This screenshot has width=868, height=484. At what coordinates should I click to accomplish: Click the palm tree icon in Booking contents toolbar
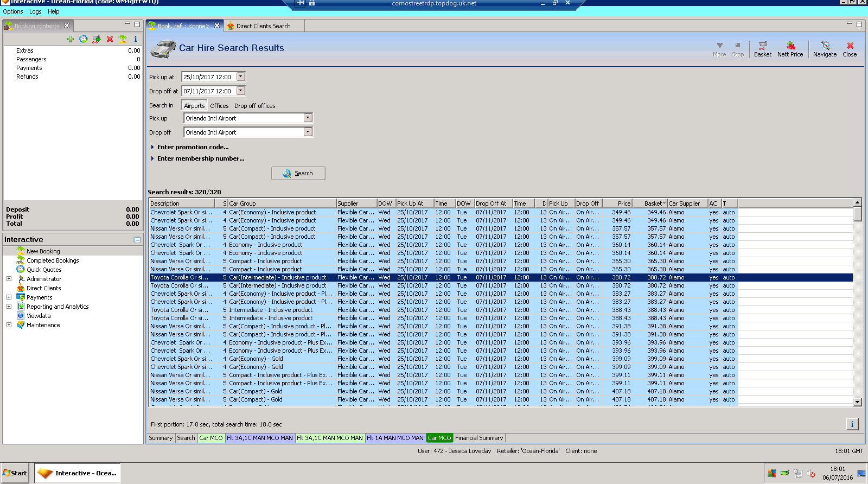tap(123, 39)
